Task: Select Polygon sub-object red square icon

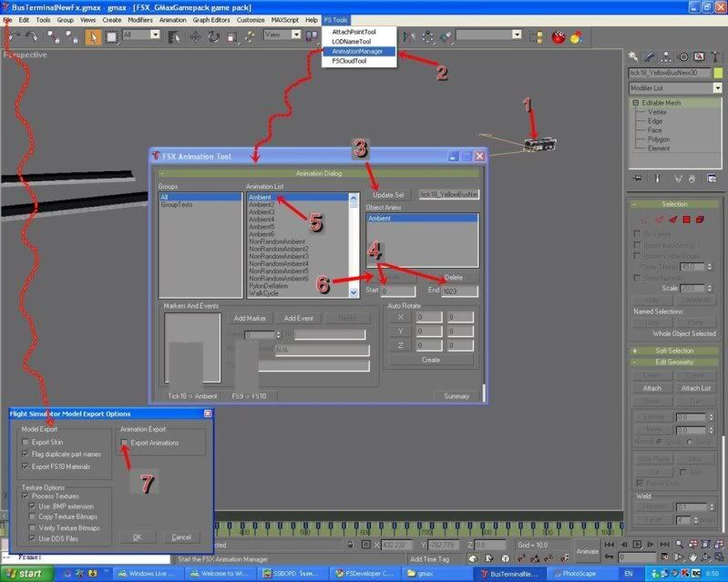Action: pyautogui.click(x=686, y=220)
